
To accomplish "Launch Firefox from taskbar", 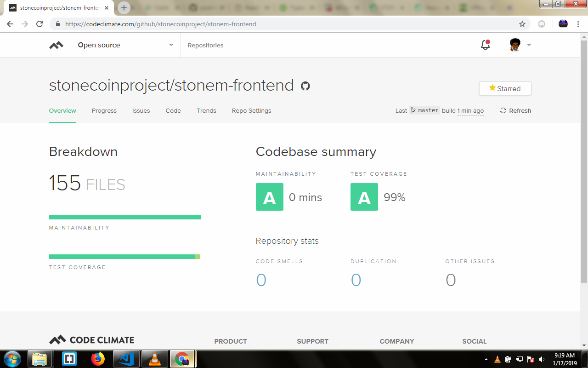I will tap(97, 359).
